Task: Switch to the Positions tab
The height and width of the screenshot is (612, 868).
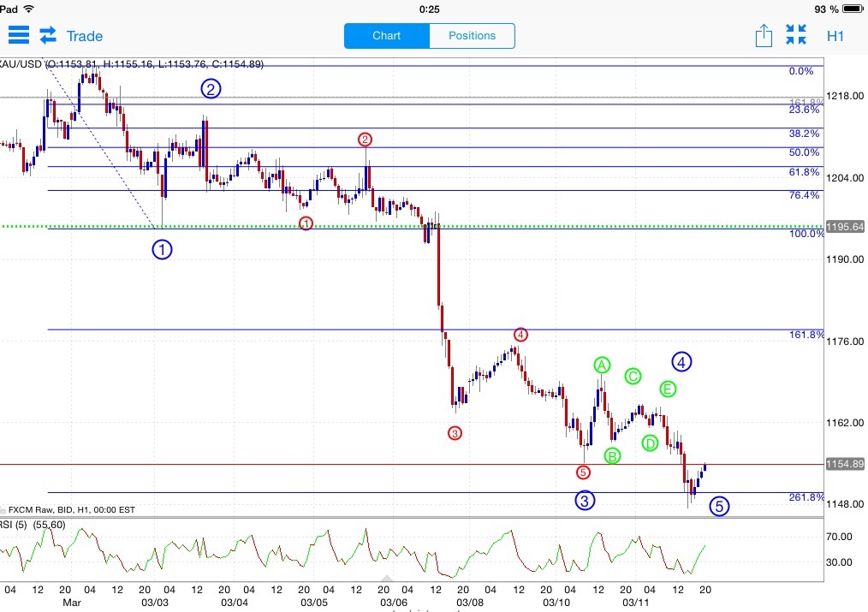Action: click(x=472, y=35)
